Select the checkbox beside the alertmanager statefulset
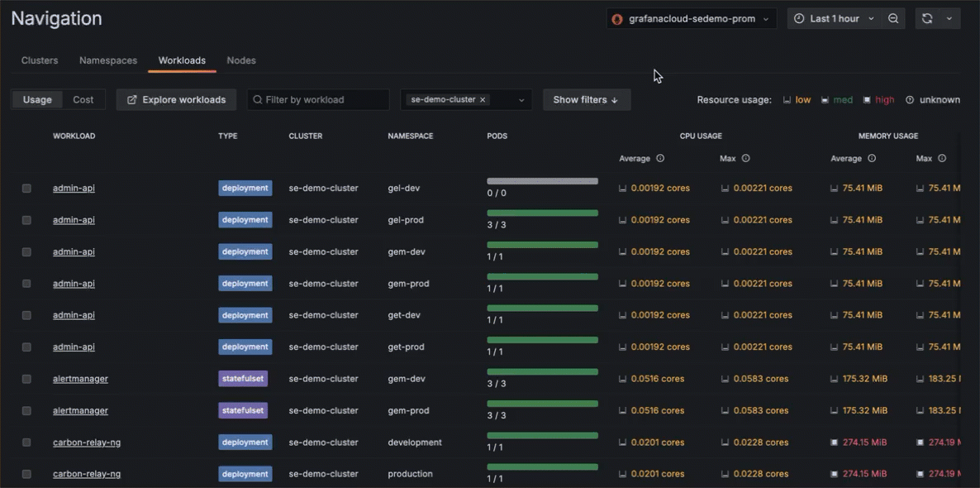 [x=26, y=378]
